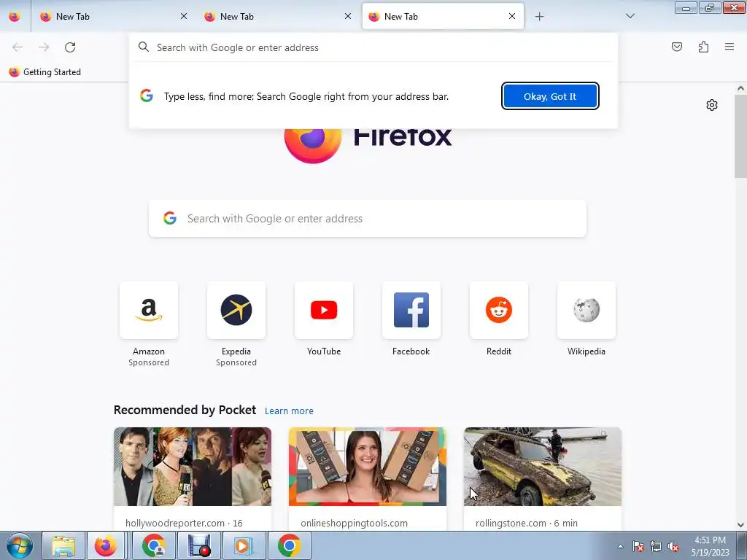
Task: Close the first New Tab tab
Action: [184, 16]
